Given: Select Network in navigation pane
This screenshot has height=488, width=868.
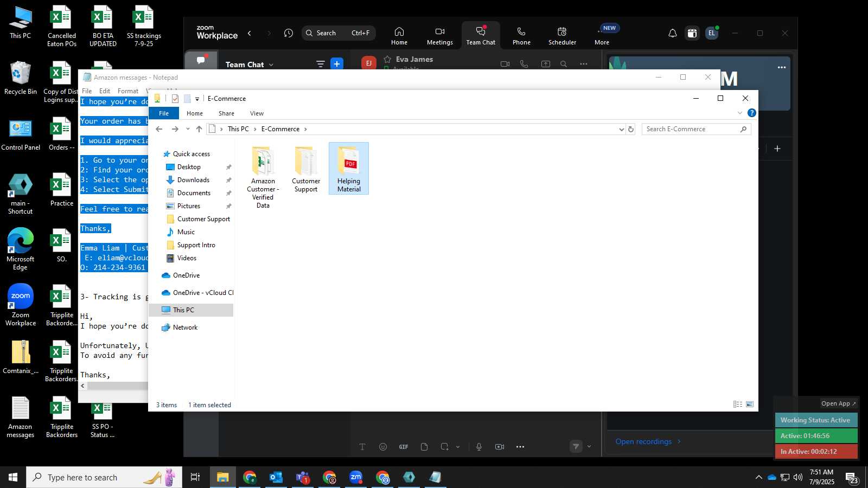Looking at the screenshot, I should [x=185, y=328].
